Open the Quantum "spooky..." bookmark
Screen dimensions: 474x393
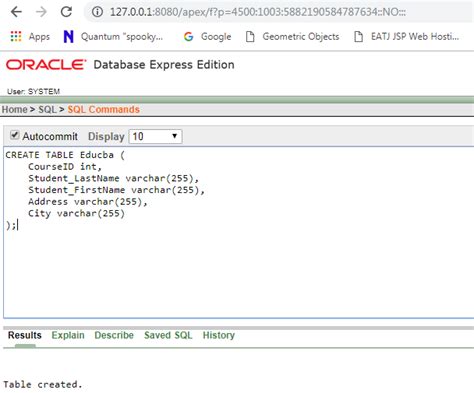click(x=113, y=36)
